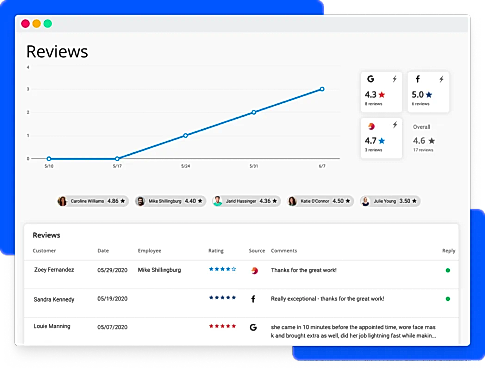Click the five-star rating in Sandra Kennedy's row
This screenshot has width=485, height=368.
pos(222,297)
